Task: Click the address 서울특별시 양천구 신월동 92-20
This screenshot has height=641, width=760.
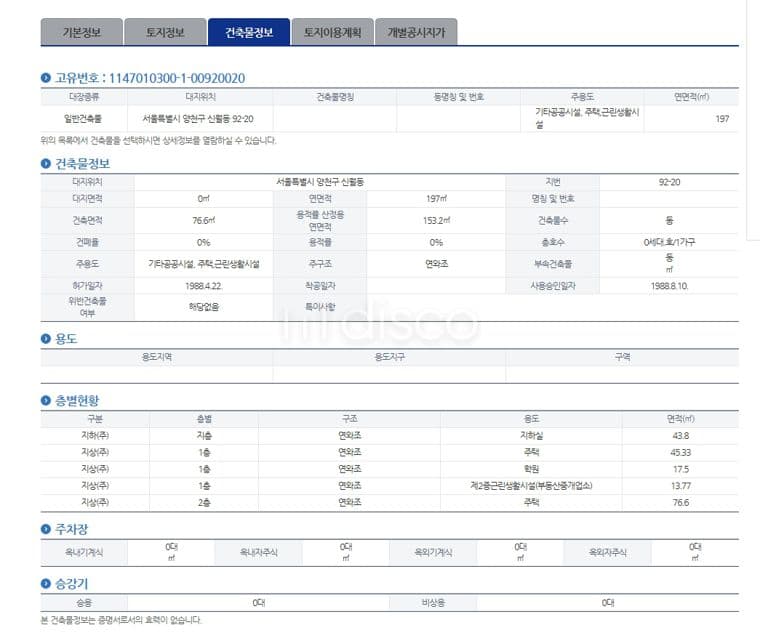Action: click(x=198, y=119)
